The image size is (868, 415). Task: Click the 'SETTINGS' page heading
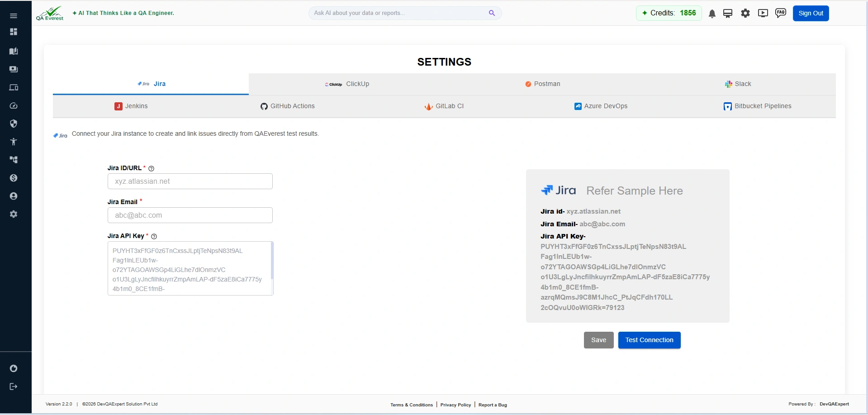[444, 62]
